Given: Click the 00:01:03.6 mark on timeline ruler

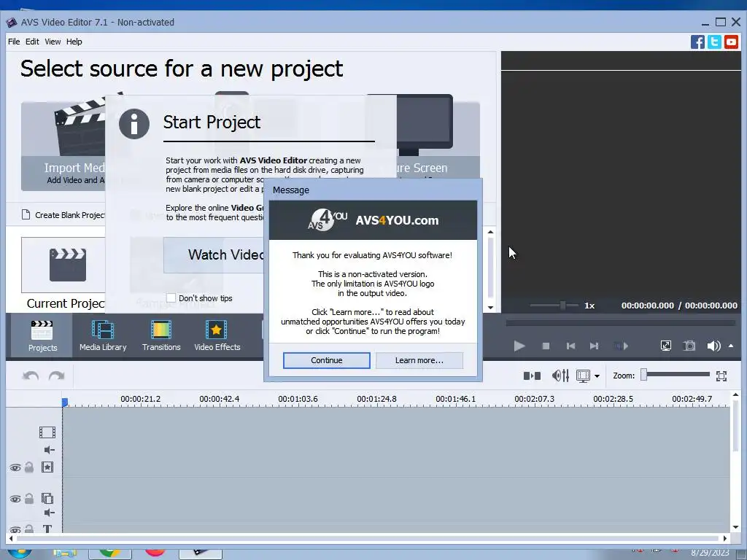Looking at the screenshot, I should pyautogui.click(x=298, y=399).
